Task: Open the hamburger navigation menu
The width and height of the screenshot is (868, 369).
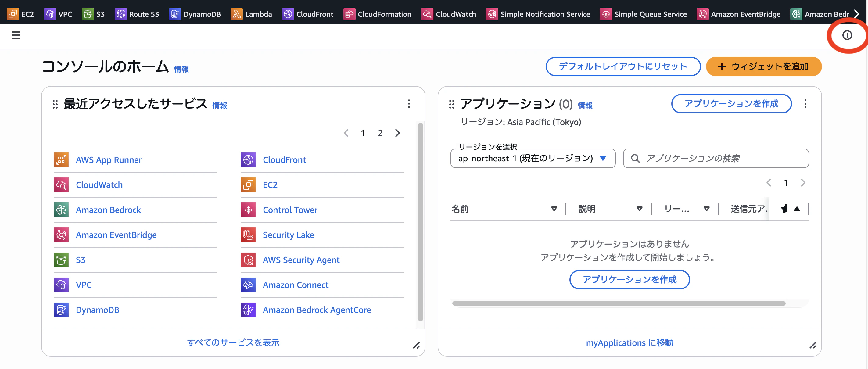Action: tap(16, 35)
